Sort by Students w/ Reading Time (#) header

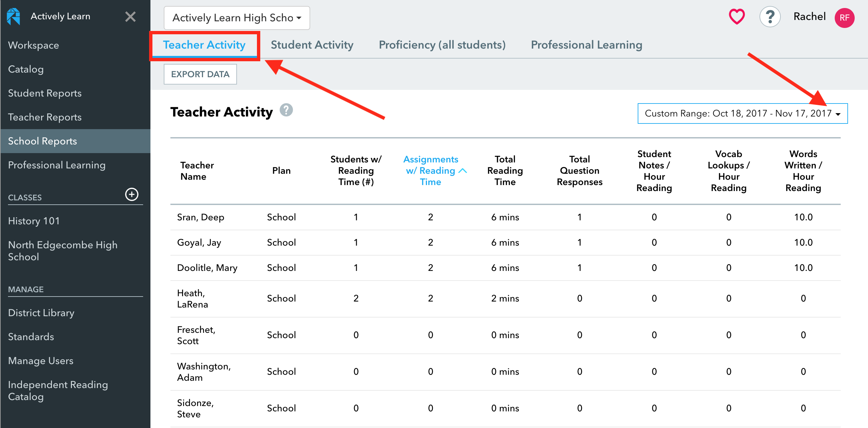coord(356,170)
